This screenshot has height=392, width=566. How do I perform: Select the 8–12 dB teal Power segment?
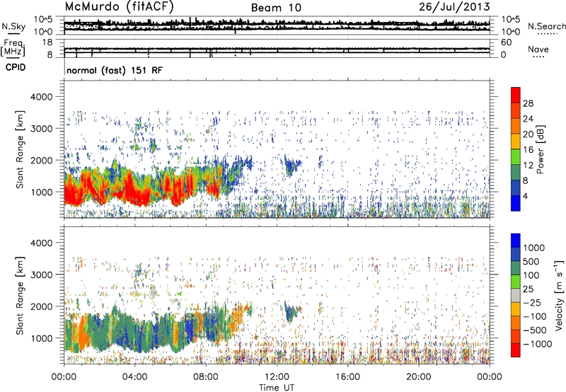point(516,173)
